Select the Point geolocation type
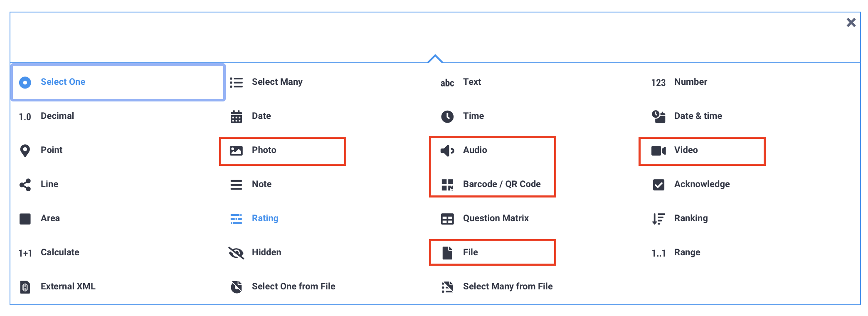The image size is (868, 316). pyautogui.click(x=52, y=150)
